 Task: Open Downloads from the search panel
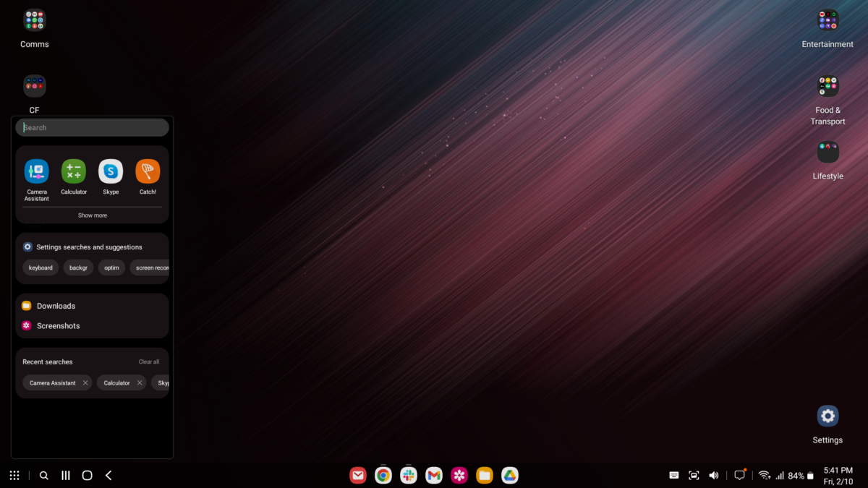pyautogui.click(x=56, y=305)
